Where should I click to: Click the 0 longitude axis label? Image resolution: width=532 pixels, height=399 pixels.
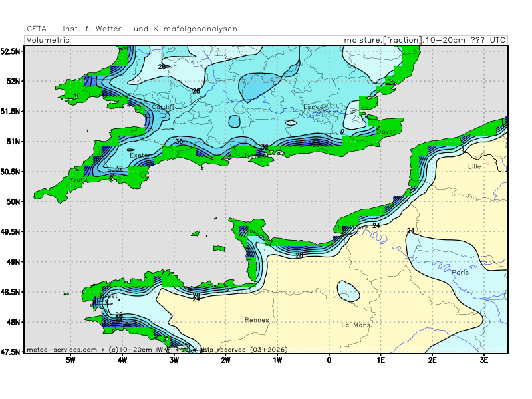(x=329, y=360)
